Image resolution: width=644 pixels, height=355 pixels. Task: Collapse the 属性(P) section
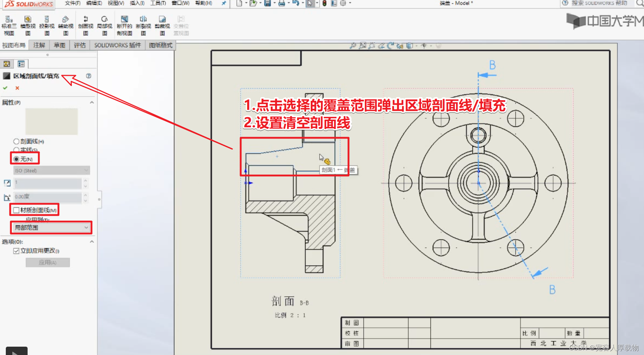coord(92,103)
